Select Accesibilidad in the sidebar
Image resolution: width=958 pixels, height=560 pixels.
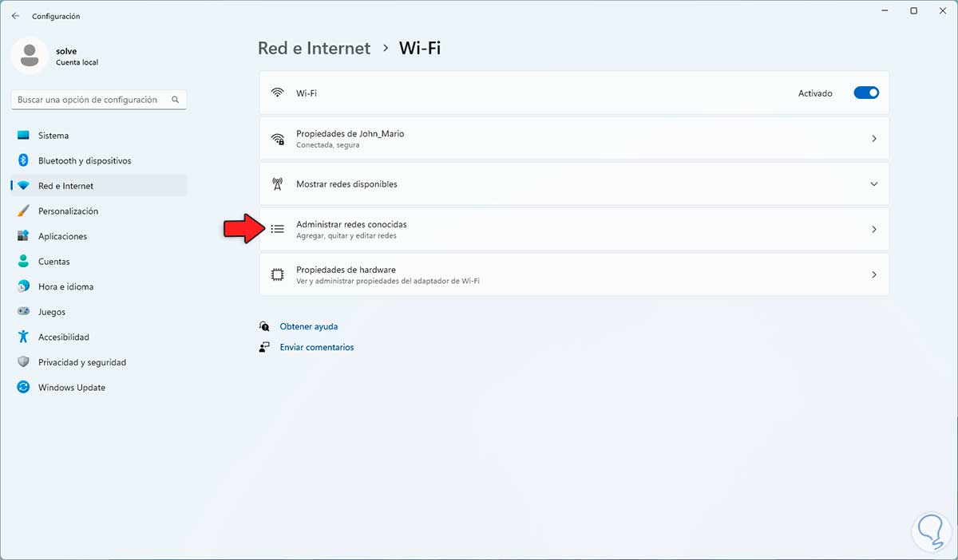tap(99, 337)
